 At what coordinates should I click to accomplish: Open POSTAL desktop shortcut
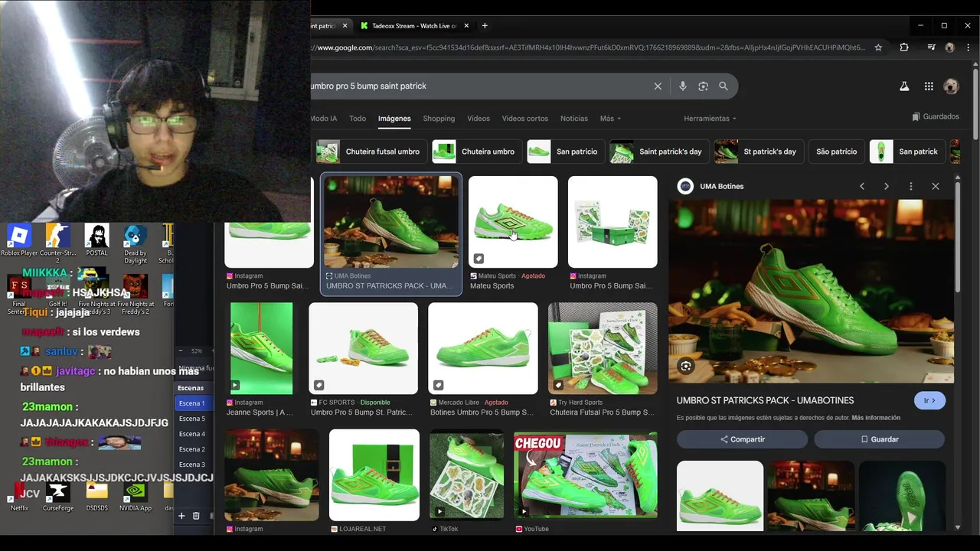[x=96, y=241]
